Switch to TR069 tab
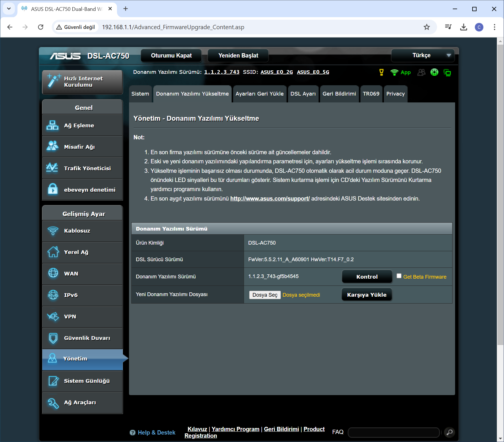Screen dimensions: 504x442 (x=371, y=94)
